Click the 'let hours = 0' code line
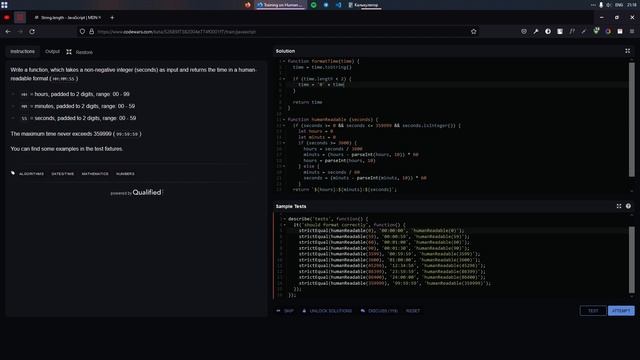Image resolution: width=640 pixels, height=360 pixels. coord(315,131)
